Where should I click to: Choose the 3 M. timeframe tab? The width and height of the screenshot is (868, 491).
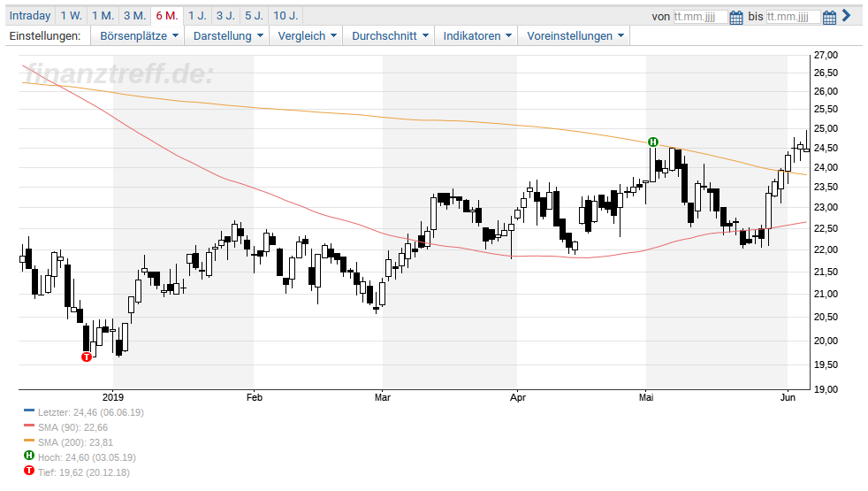(134, 16)
